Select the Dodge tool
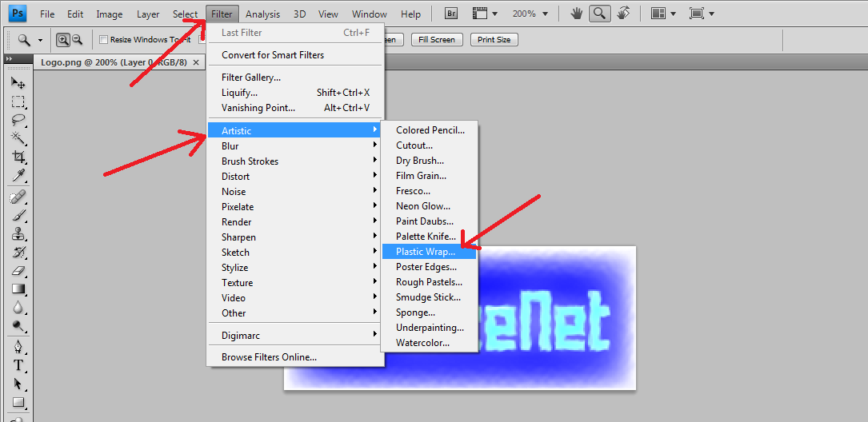Image resolution: width=868 pixels, height=422 pixels. tap(18, 326)
